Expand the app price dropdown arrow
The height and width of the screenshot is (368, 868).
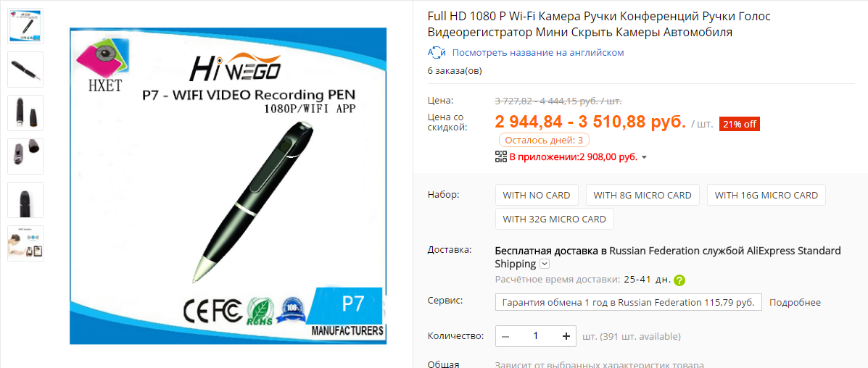(x=644, y=157)
